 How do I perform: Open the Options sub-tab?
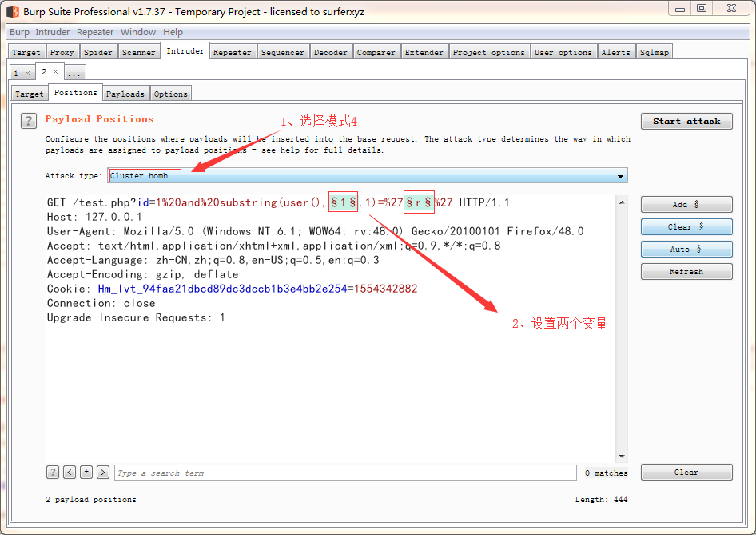coord(171,94)
